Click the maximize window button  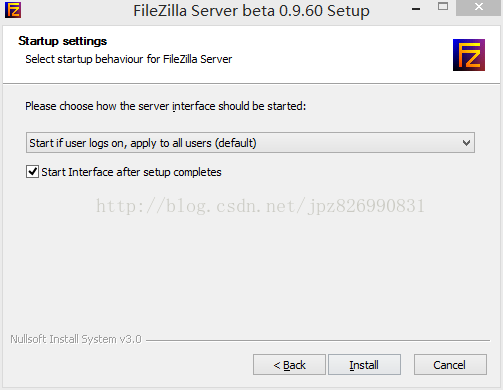pos(443,7)
